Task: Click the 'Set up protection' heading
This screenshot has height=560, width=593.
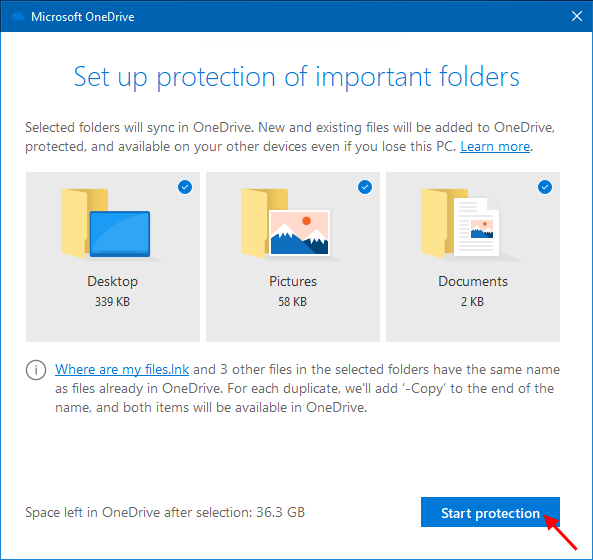Action: (296, 77)
